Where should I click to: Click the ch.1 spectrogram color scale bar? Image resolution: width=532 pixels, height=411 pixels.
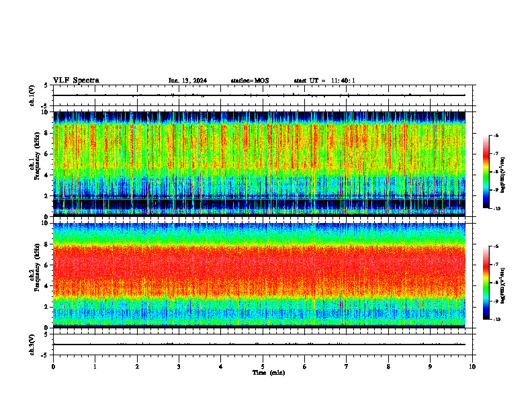[x=486, y=172]
